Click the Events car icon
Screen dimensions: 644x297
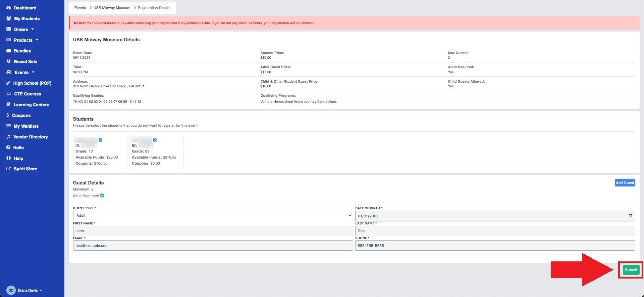pyautogui.click(x=9, y=72)
